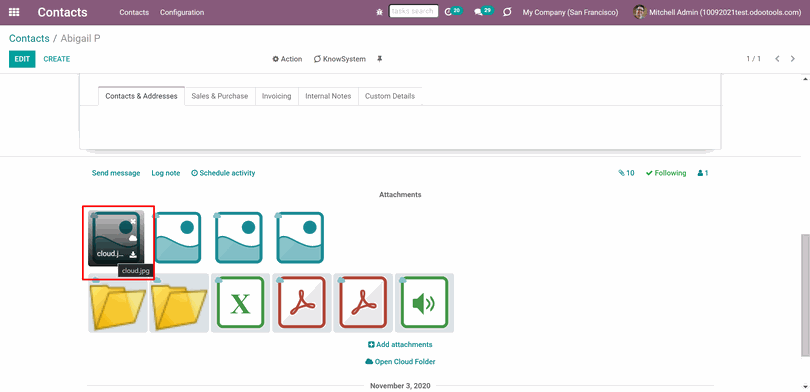Switch to Internal Notes tab
The width and height of the screenshot is (810, 392).
(328, 96)
